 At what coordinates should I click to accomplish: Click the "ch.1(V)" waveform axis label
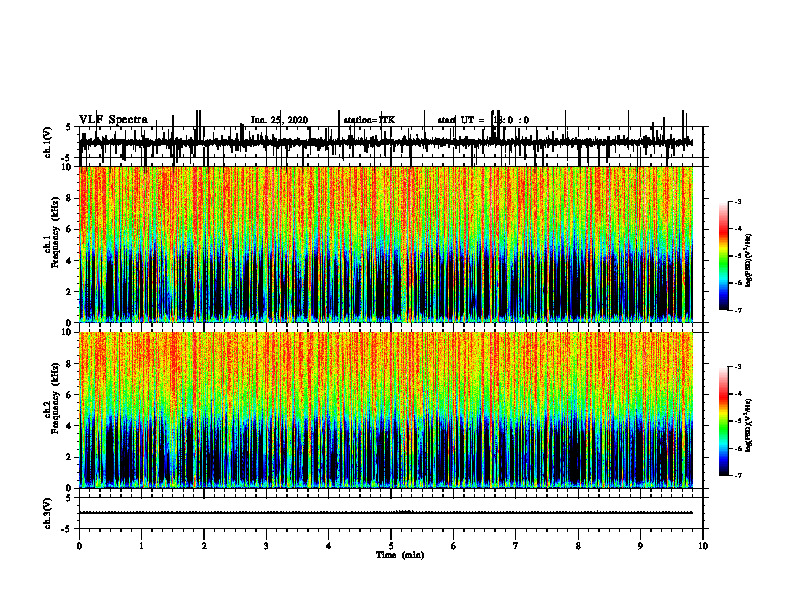click(47, 142)
